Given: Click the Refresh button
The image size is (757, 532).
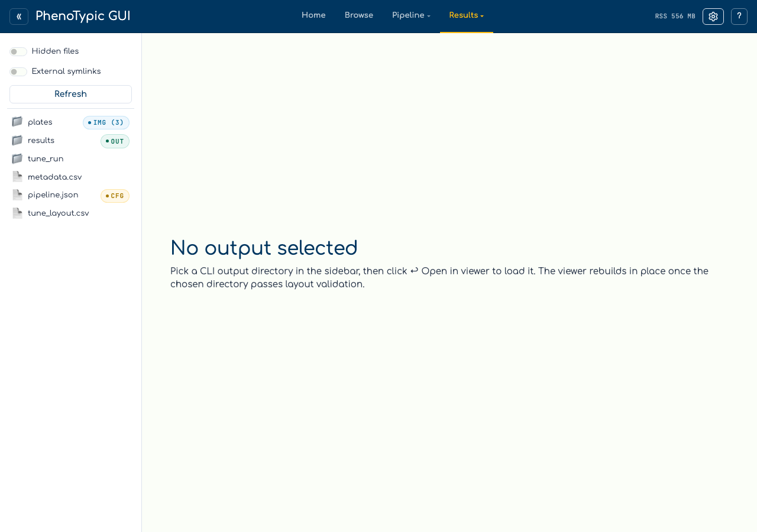Looking at the screenshot, I should (x=70, y=94).
